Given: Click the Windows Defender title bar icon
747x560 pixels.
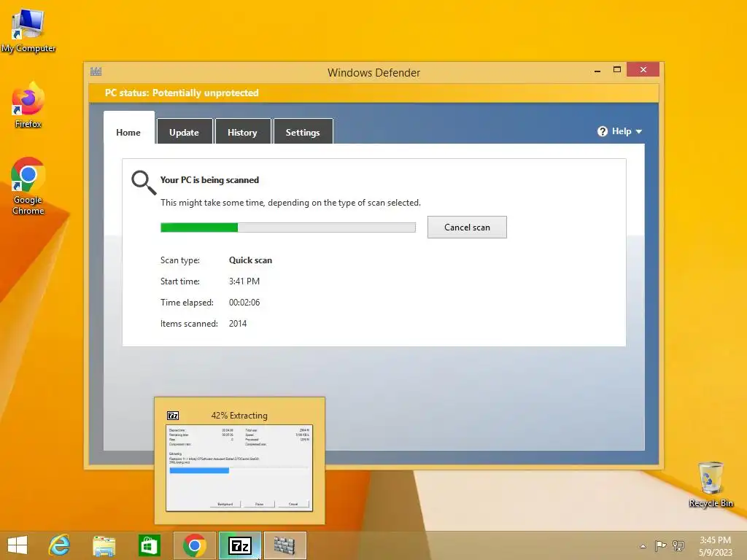Looking at the screenshot, I should point(96,72).
